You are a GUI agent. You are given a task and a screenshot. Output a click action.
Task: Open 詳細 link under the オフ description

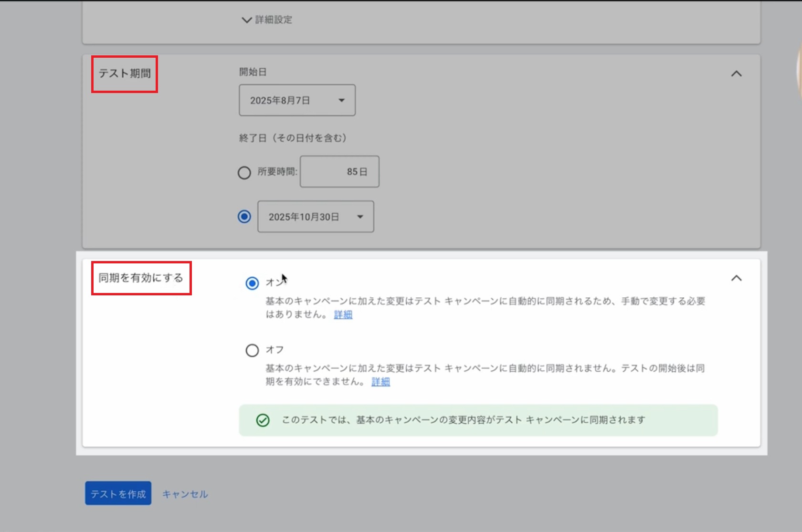380,382
